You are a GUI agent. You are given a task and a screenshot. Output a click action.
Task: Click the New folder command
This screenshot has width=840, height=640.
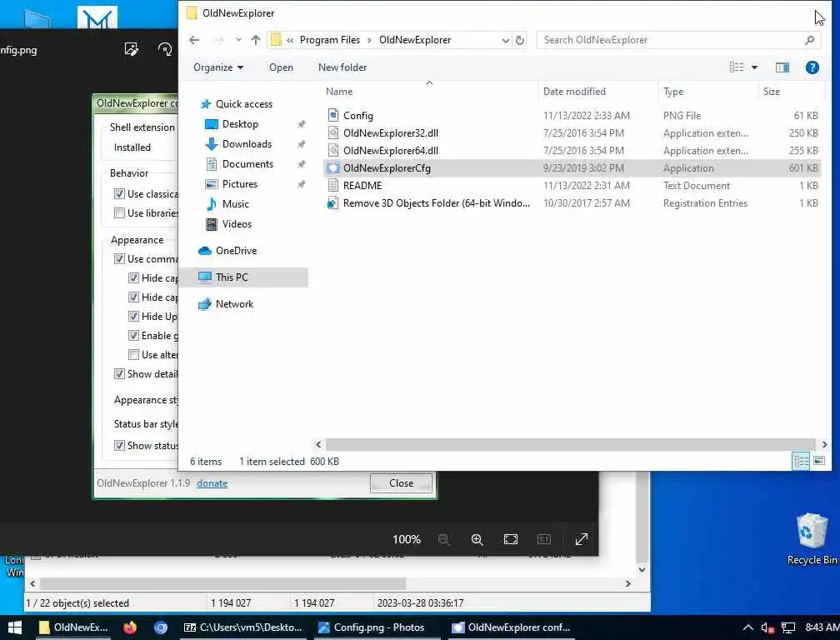[x=342, y=67]
